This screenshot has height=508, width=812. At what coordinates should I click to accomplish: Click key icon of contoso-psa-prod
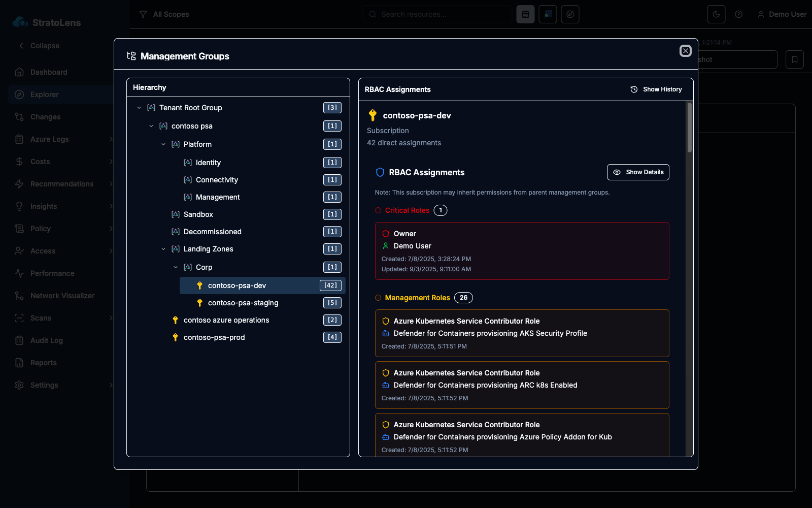point(176,337)
